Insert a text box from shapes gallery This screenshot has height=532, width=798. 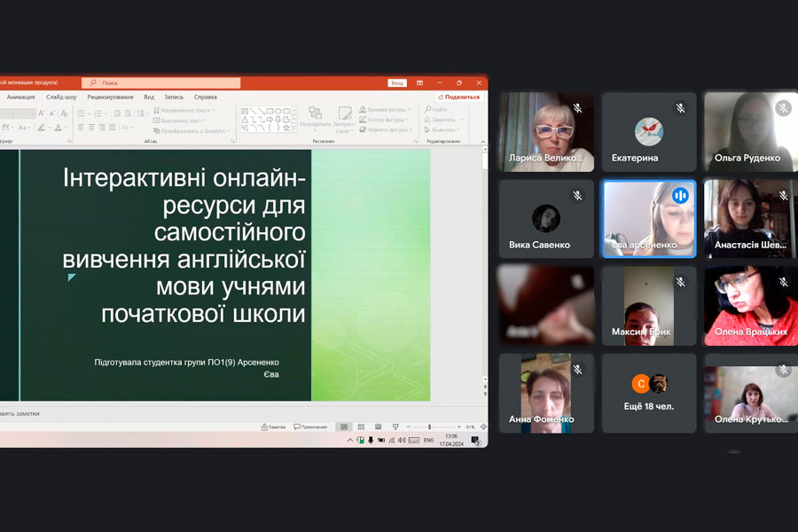245,111
